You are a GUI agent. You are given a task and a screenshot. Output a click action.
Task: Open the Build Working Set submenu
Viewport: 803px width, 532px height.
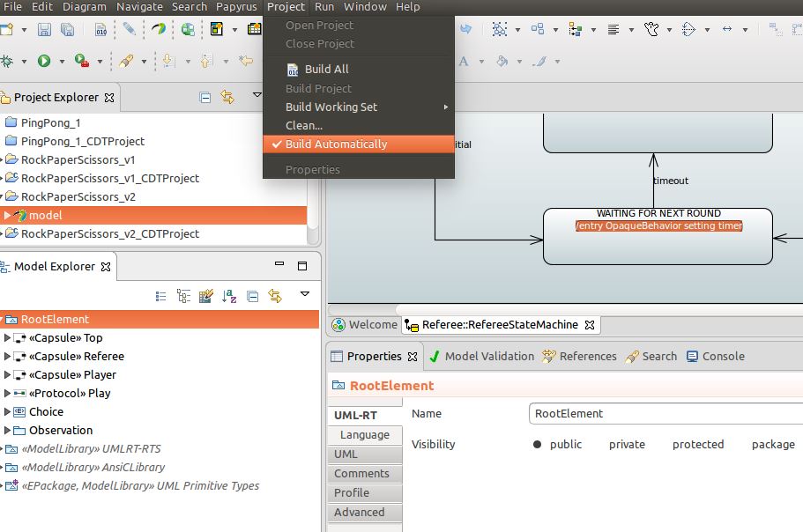click(359, 107)
